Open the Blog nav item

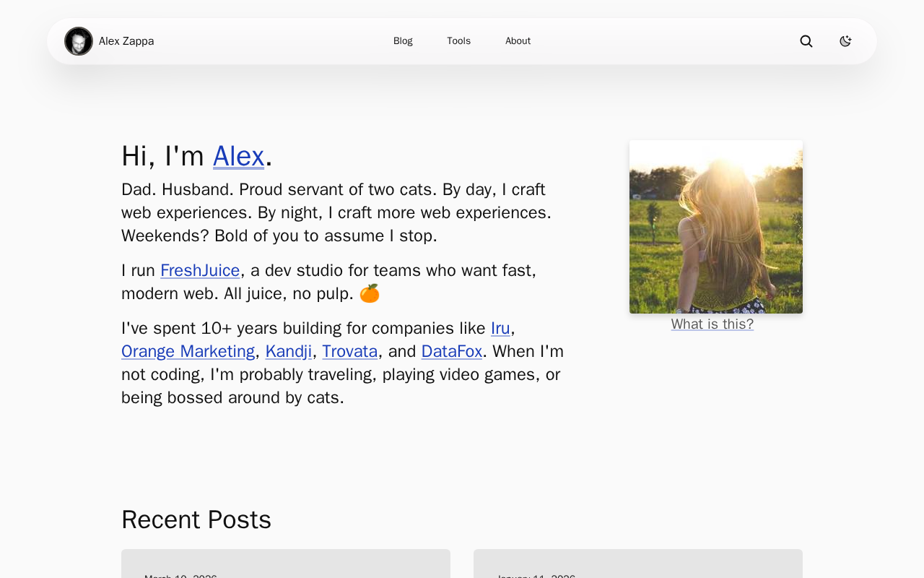403,41
